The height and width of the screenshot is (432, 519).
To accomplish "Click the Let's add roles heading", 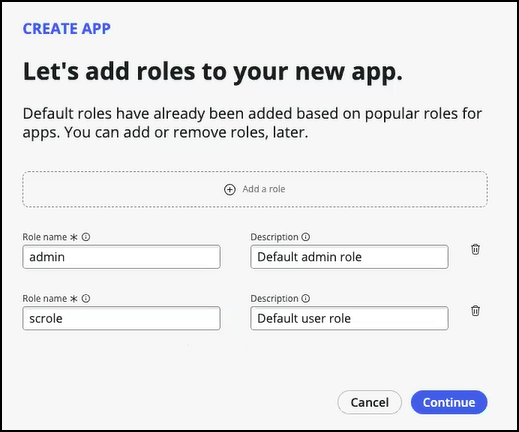I will tap(213, 72).
